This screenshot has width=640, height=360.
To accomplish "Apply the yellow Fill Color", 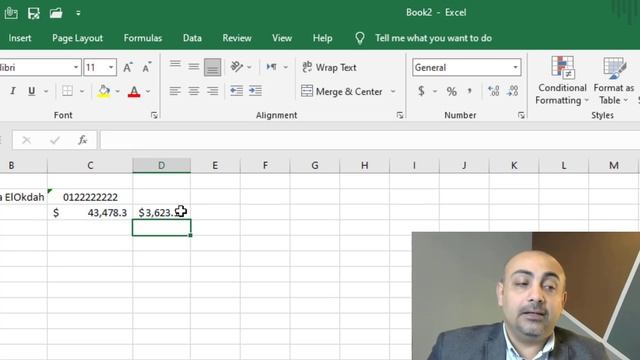I will click(x=104, y=91).
